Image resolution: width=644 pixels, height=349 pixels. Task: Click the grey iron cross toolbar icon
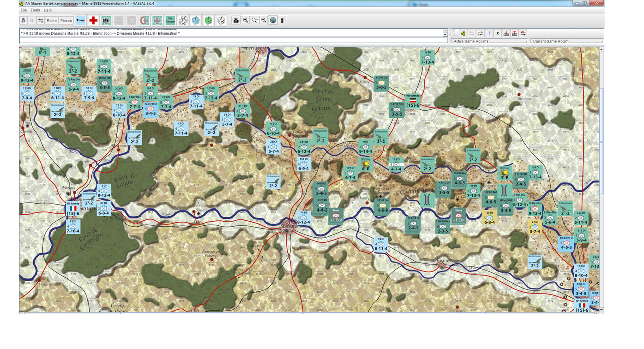157,20
